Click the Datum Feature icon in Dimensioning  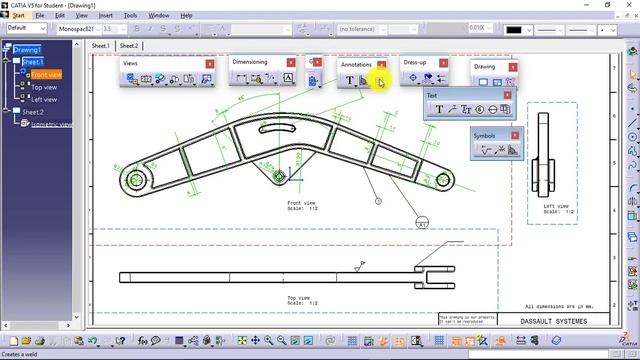click(288, 78)
